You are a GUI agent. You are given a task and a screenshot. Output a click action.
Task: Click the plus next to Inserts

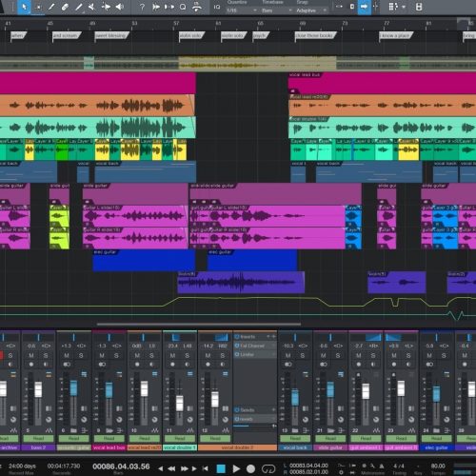tap(273, 336)
